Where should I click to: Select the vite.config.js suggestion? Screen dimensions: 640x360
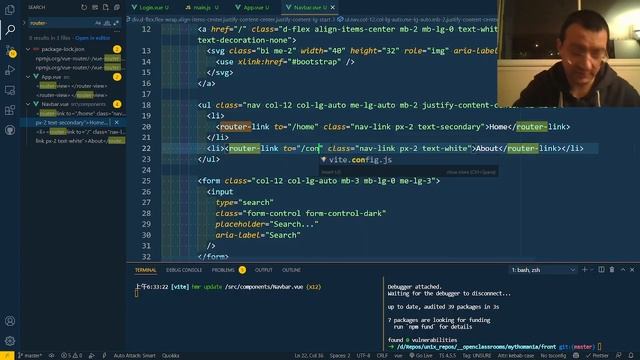coord(408,160)
